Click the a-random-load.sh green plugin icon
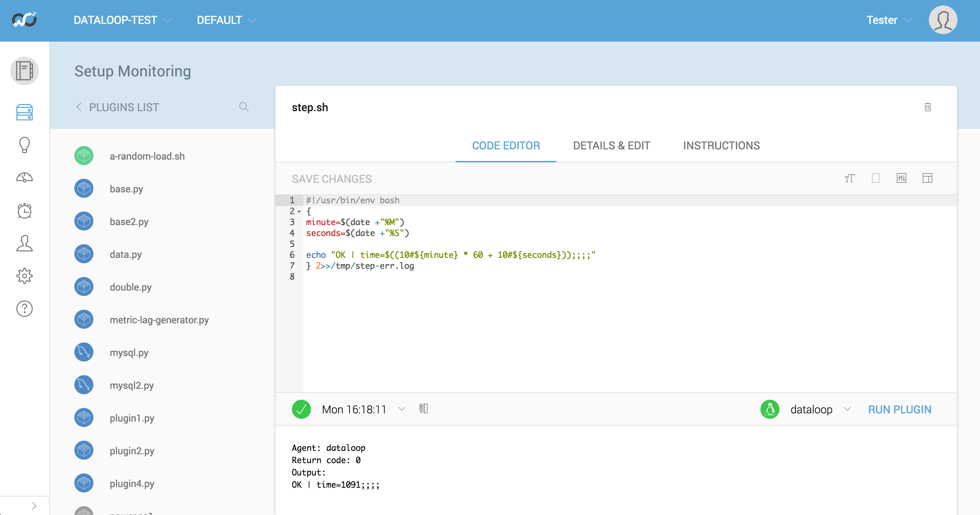This screenshot has width=980, height=515. [84, 156]
